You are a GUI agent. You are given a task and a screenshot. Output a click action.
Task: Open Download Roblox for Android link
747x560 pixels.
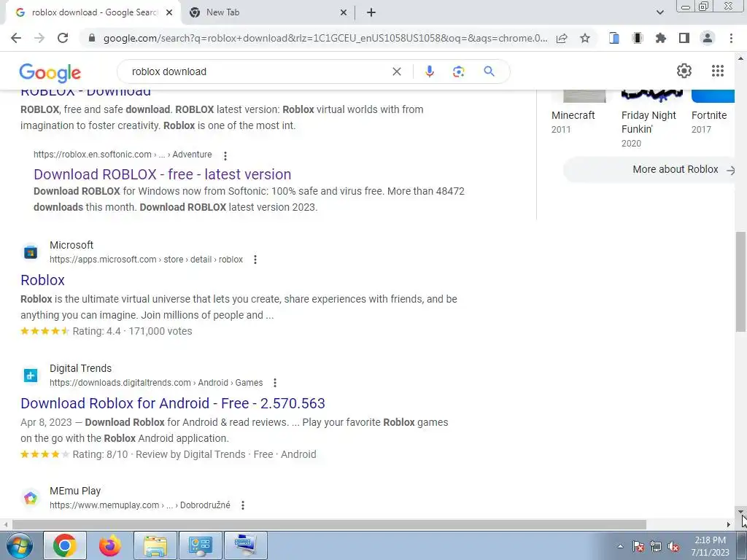(172, 403)
